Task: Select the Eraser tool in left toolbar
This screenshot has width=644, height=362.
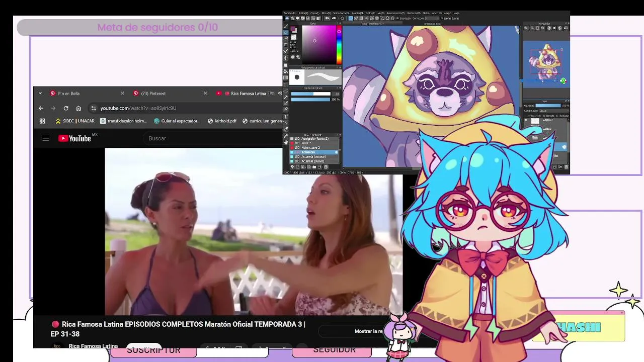Action: point(286,32)
